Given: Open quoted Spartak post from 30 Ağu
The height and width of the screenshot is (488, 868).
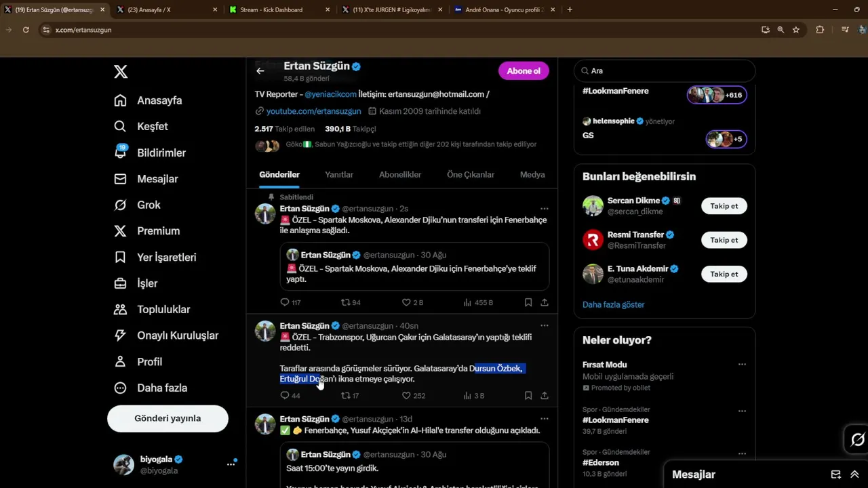Looking at the screenshot, I should [414, 266].
